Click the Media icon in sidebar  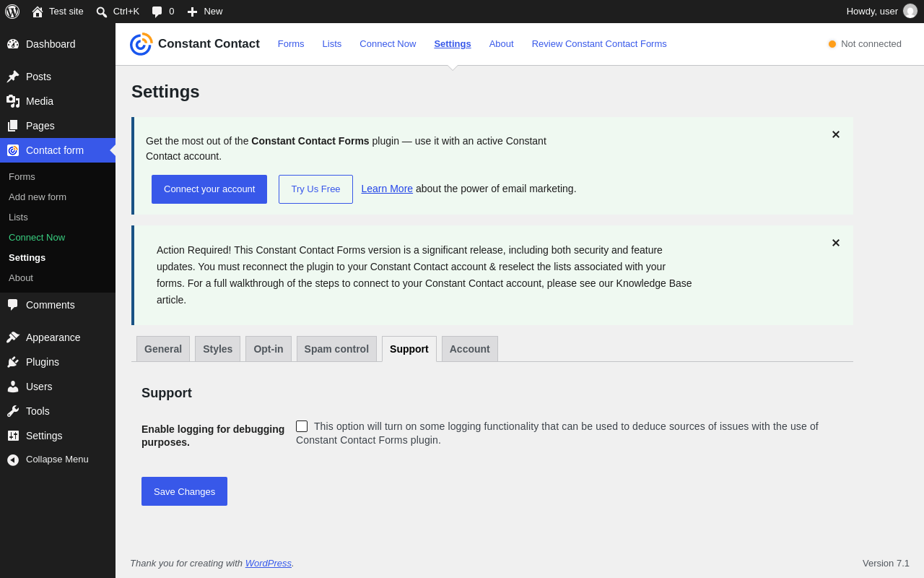(x=13, y=101)
